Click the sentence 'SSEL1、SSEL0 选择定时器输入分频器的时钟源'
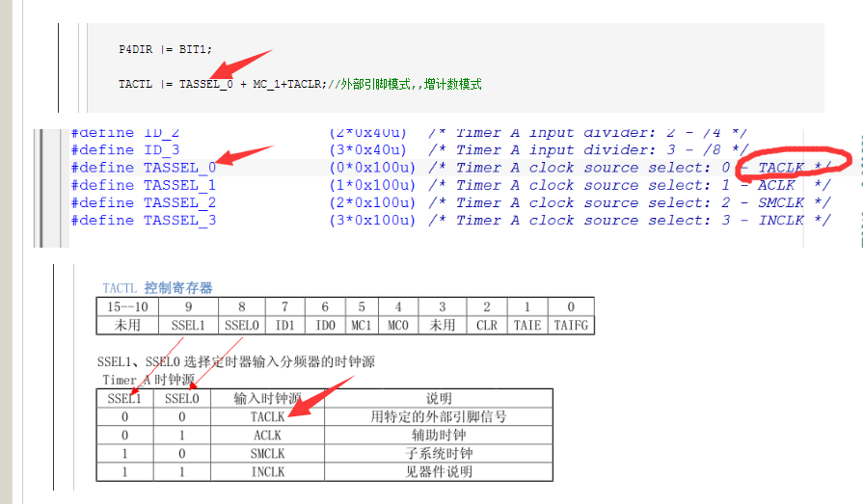The width and height of the screenshot is (863, 504). pos(236,362)
